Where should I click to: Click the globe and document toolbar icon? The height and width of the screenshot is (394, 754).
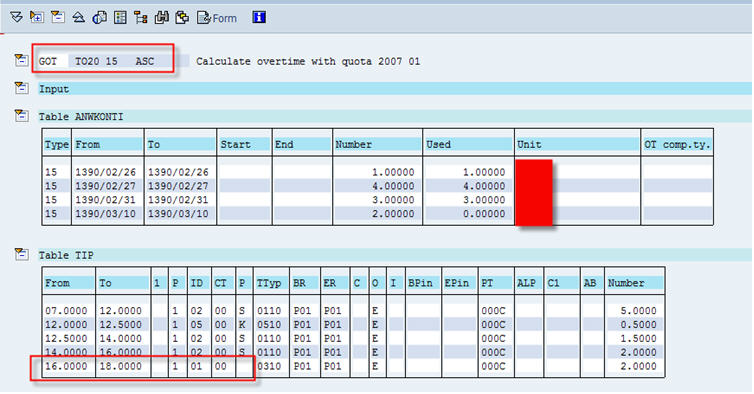pyautogui.click(x=100, y=18)
